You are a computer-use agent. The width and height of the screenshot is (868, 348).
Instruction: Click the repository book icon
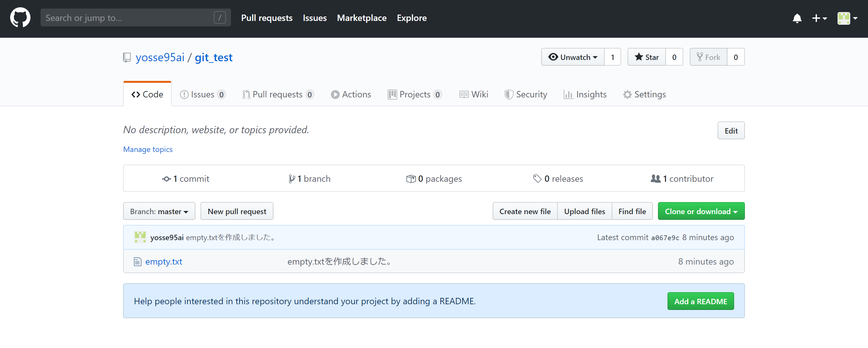[x=127, y=57]
